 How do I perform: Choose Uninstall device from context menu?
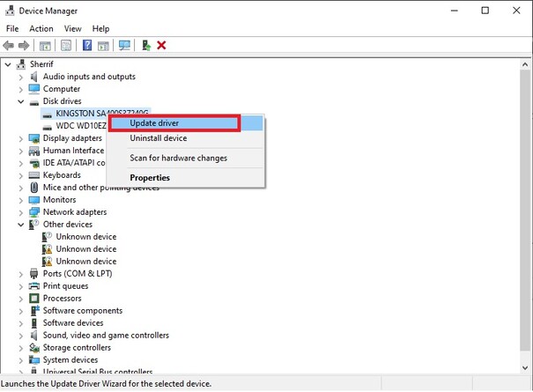pos(186,138)
